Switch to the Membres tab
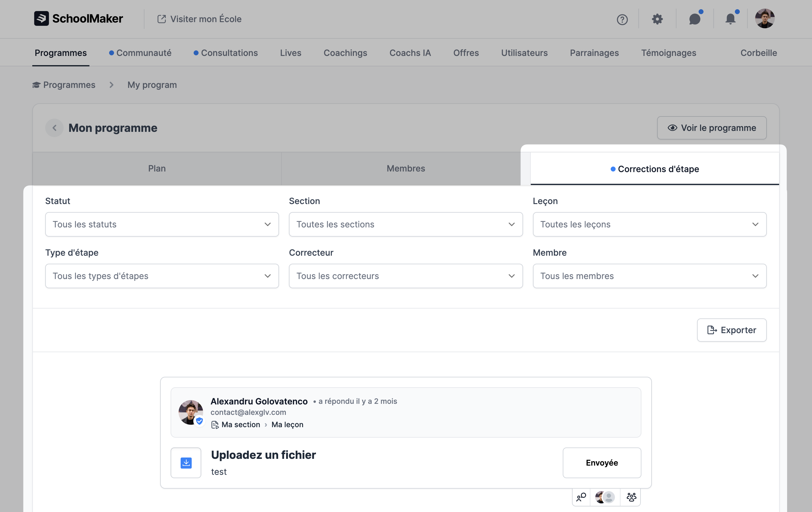Screen dimensions: 812x512 click(405, 168)
